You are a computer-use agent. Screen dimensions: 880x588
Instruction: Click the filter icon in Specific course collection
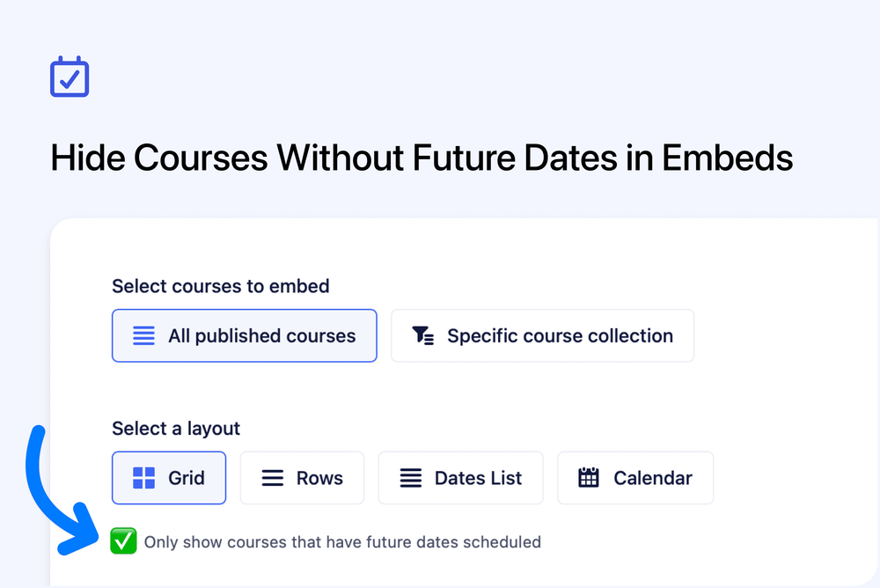pyautogui.click(x=422, y=335)
